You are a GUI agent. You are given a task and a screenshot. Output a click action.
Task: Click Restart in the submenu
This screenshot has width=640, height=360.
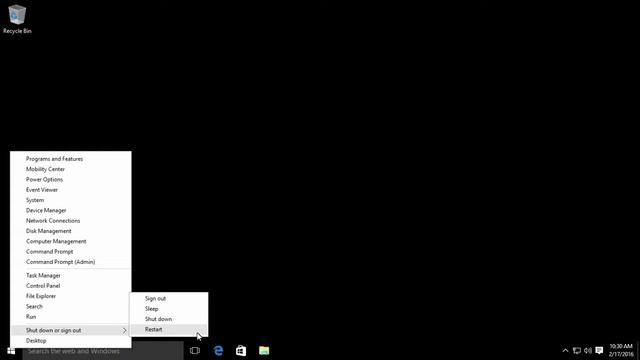click(x=169, y=329)
